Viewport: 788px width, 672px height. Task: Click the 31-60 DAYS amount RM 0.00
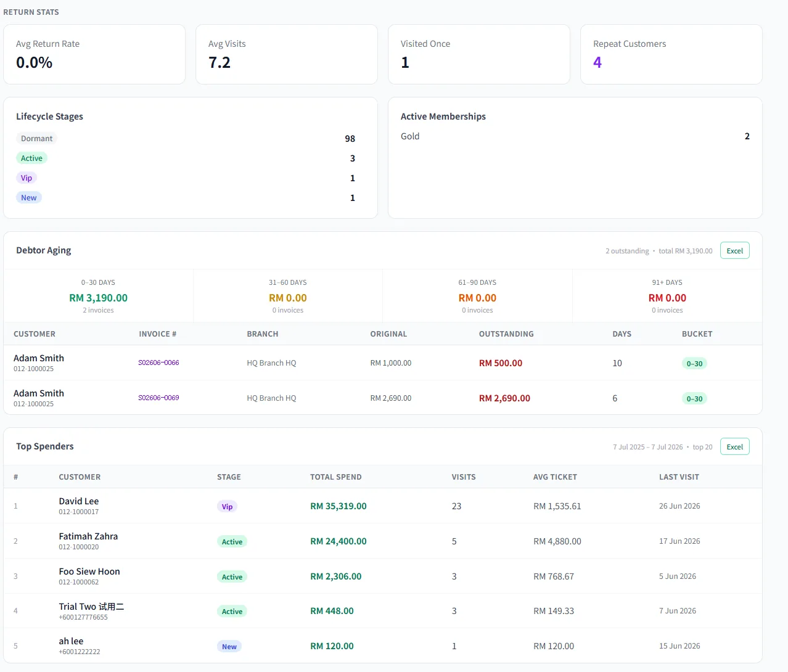pyautogui.click(x=288, y=298)
